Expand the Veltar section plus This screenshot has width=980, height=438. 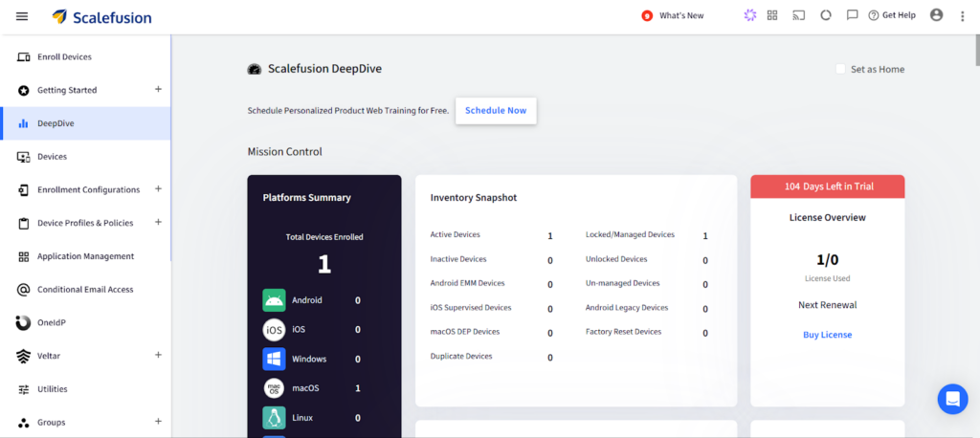point(158,355)
